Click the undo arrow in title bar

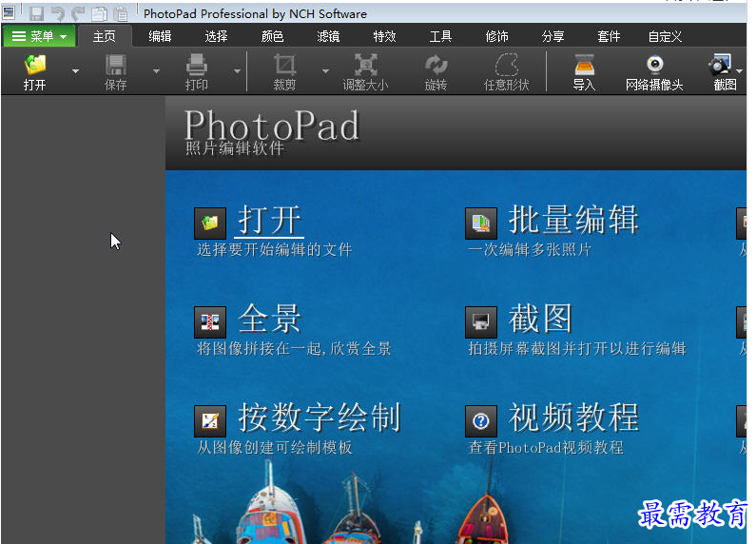58,13
